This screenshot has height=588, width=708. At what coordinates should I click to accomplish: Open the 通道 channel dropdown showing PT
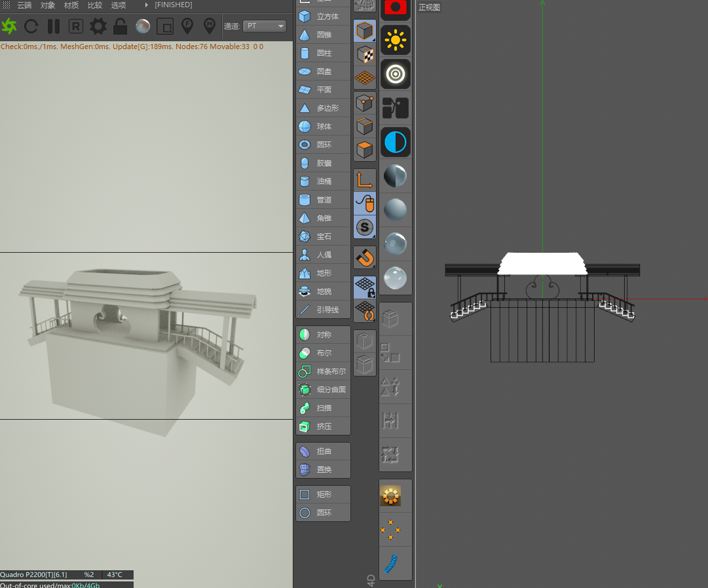click(265, 26)
